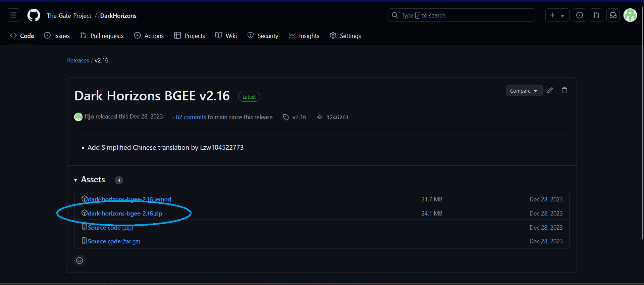Open the create new plus menu

pyautogui.click(x=557, y=15)
